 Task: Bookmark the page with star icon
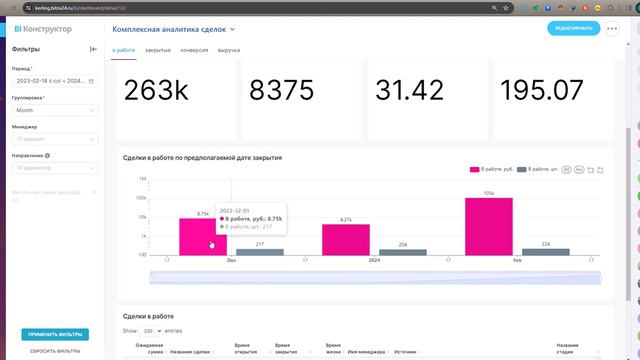pyautogui.click(x=506, y=8)
